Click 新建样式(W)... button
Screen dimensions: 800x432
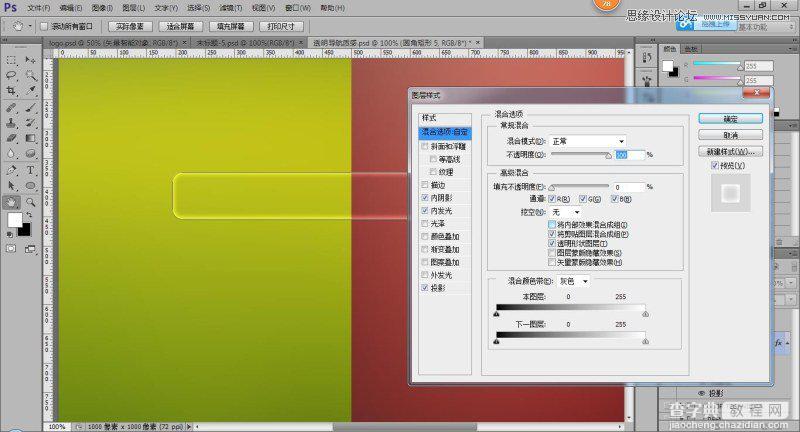coord(730,151)
